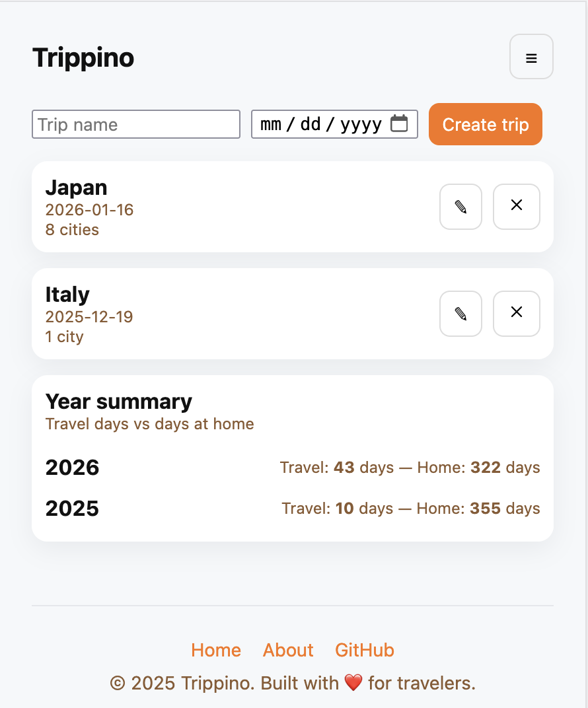This screenshot has height=708, width=588.
Task: Select the year segment of the date field
Action: click(x=361, y=124)
